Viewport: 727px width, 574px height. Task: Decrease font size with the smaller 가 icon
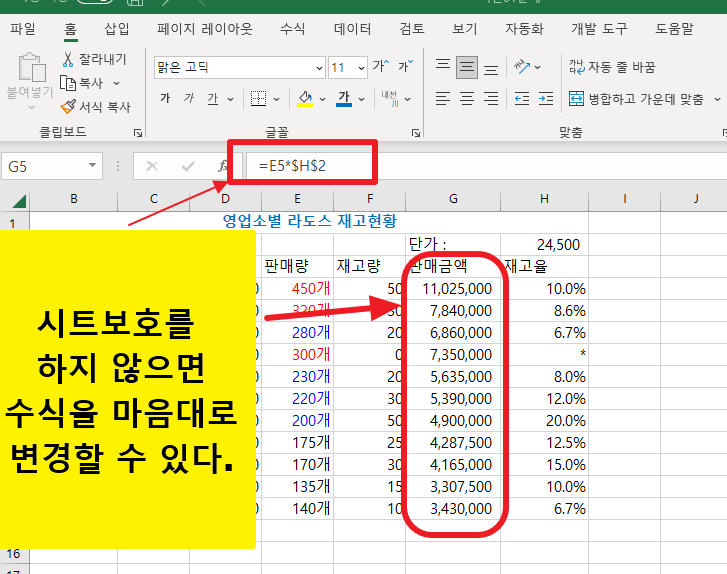point(405,66)
